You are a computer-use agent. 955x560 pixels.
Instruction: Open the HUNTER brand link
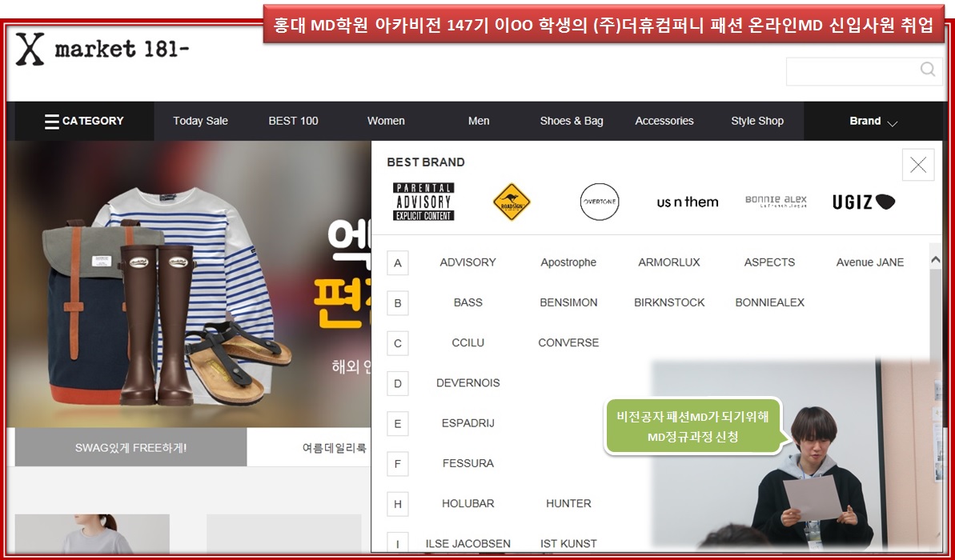[568, 503]
